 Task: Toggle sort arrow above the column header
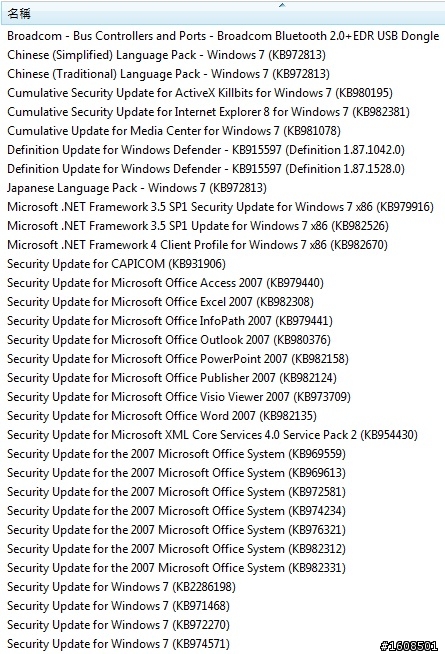click(282, 5)
